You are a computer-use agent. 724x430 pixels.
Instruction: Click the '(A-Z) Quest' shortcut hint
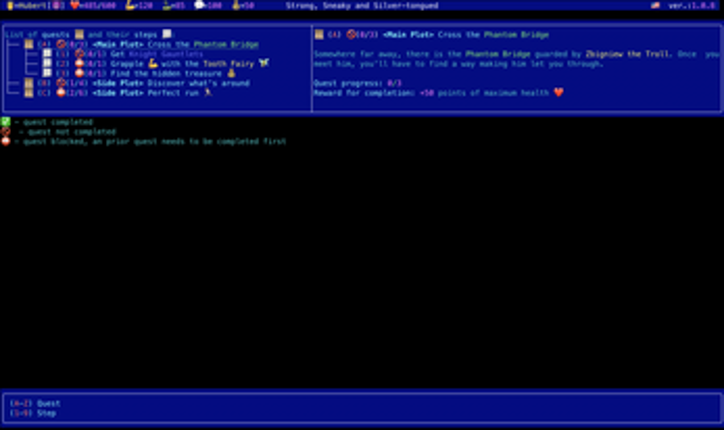point(35,403)
